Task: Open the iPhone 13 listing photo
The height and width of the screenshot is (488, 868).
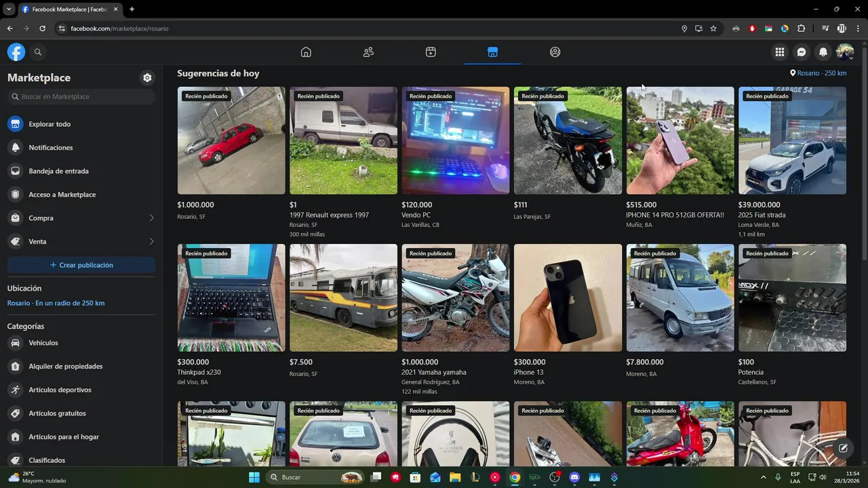Action: [x=568, y=298]
